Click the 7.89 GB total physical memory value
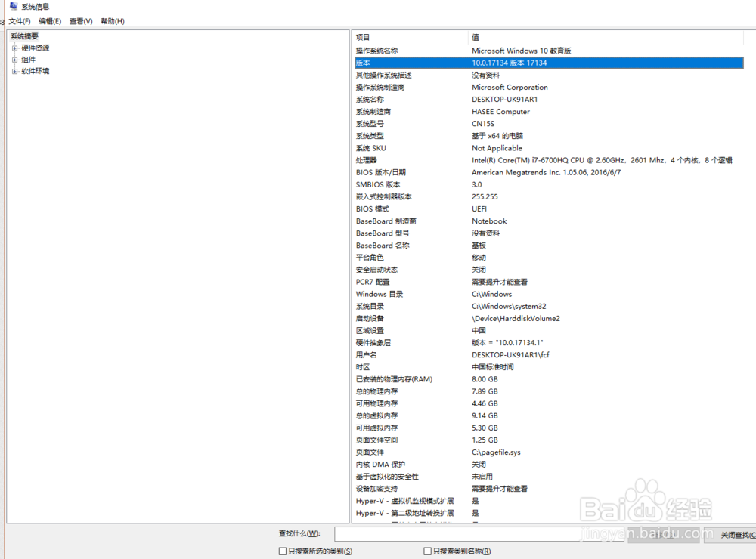 [485, 391]
